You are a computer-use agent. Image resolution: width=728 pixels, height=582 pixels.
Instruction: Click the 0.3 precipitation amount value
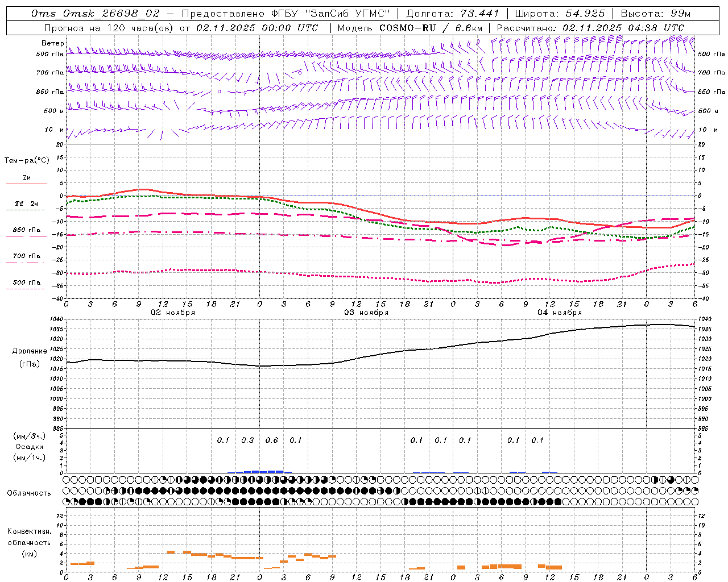[247, 440]
